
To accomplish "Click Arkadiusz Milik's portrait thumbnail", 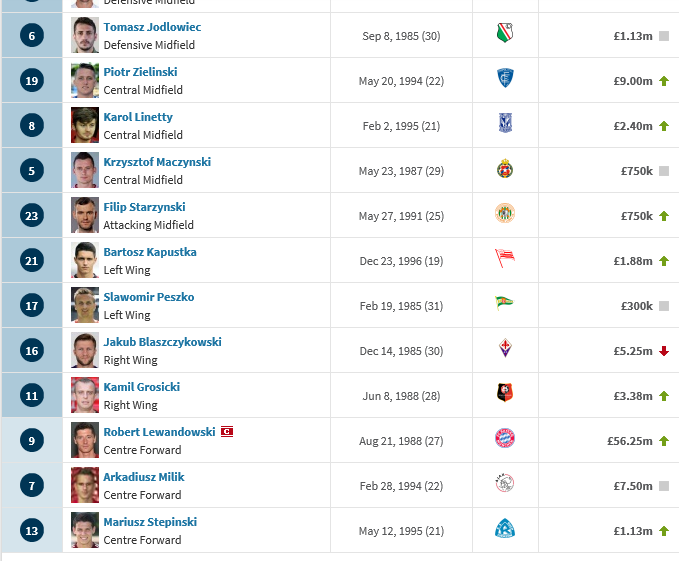I will coord(85,485).
